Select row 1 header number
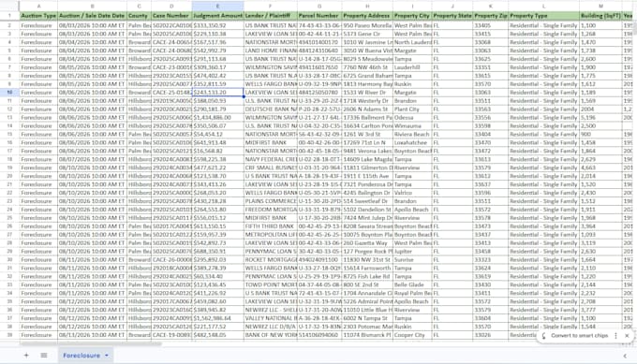Screen dimensions: 637x364 [9, 16]
